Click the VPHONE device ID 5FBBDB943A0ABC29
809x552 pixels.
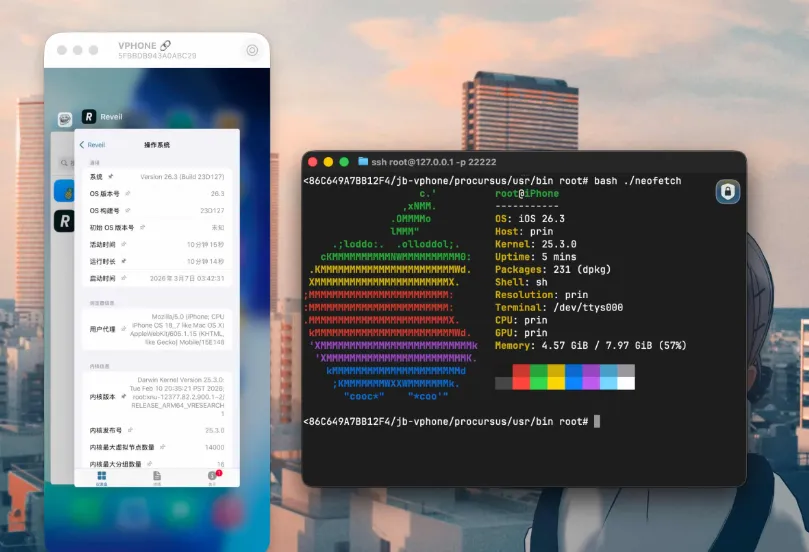point(157,56)
